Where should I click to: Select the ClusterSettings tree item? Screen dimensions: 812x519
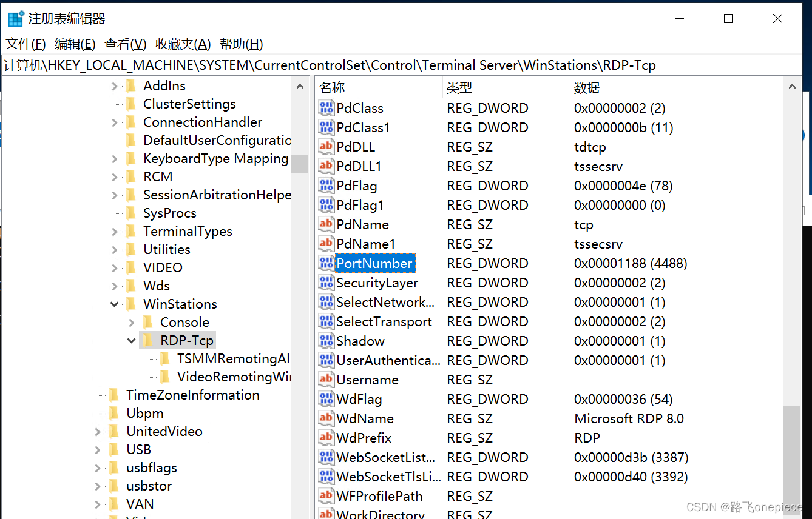click(189, 104)
